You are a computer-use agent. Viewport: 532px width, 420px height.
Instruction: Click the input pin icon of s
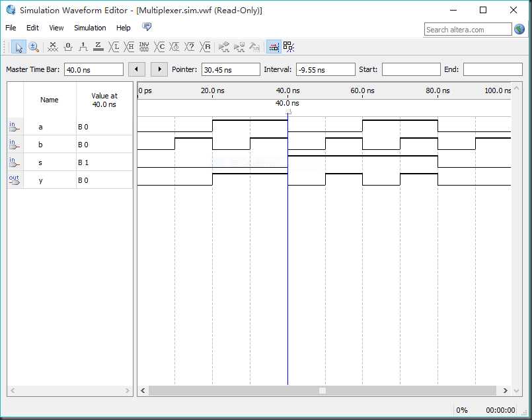coord(14,162)
